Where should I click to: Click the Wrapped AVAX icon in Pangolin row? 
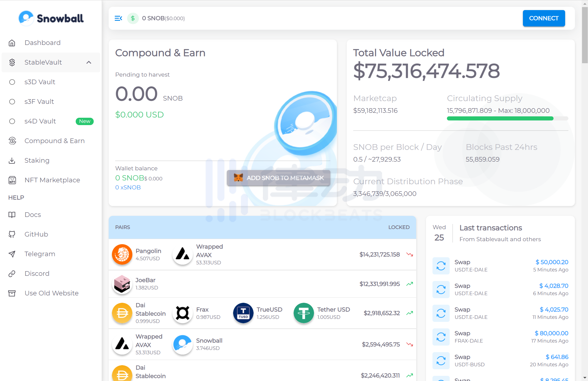(182, 255)
